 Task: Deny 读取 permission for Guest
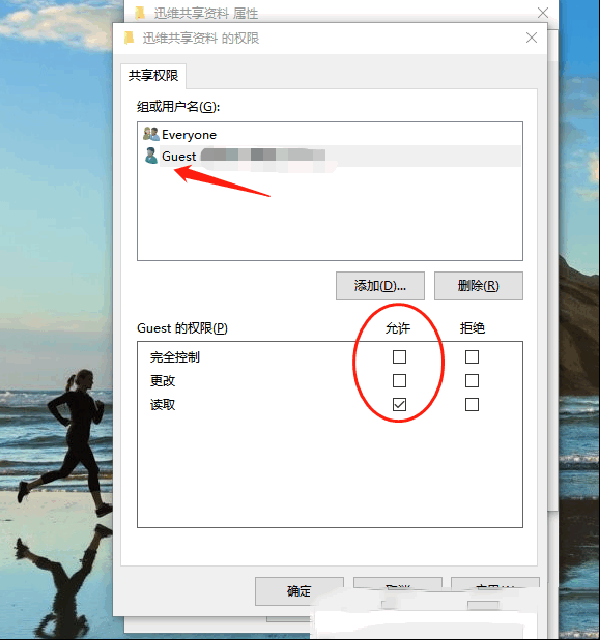point(472,404)
